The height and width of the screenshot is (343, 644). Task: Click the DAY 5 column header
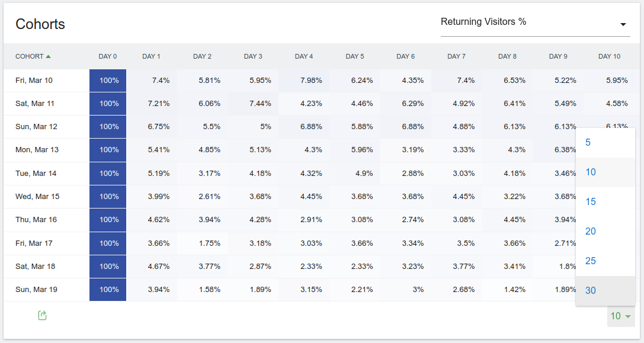pyautogui.click(x=355, y=57)
